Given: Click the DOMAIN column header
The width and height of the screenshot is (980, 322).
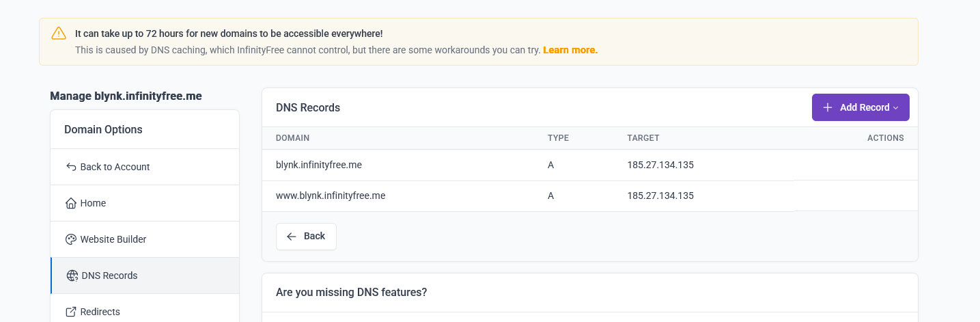Looking at the screenshot, I should (x=292, y=138).
